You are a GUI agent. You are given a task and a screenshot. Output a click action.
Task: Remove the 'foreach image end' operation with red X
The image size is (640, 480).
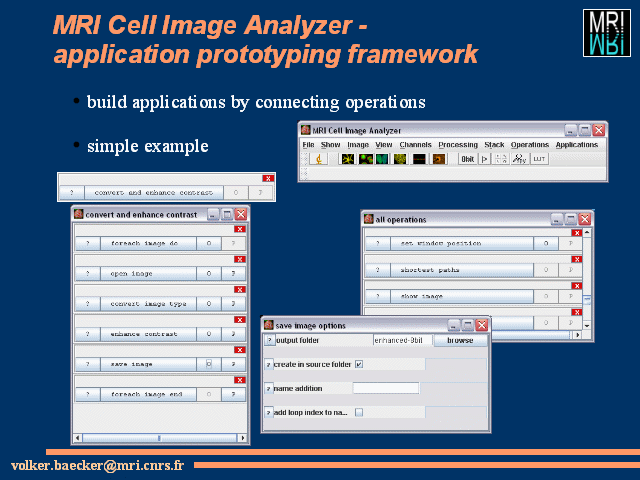coord(240,380)
